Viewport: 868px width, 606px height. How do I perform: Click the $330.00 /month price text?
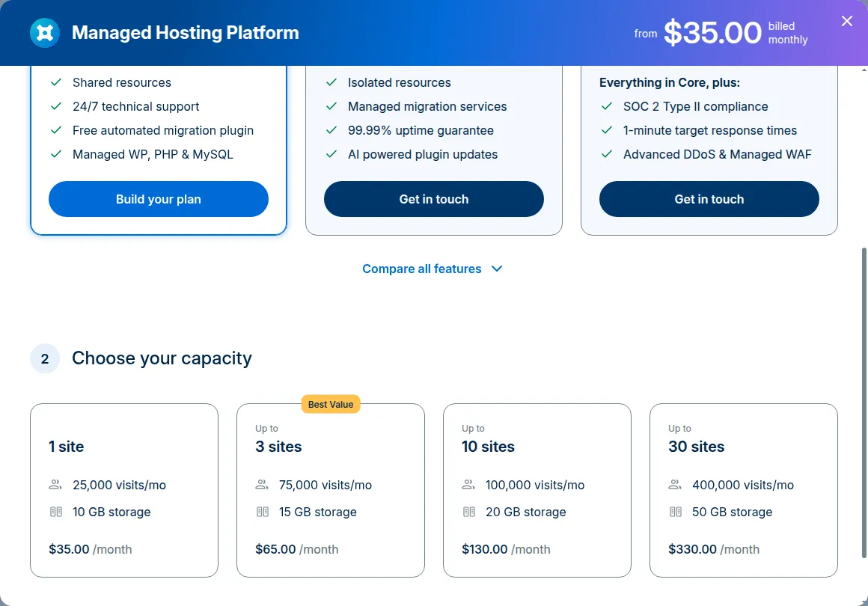[x=714, y=550]
